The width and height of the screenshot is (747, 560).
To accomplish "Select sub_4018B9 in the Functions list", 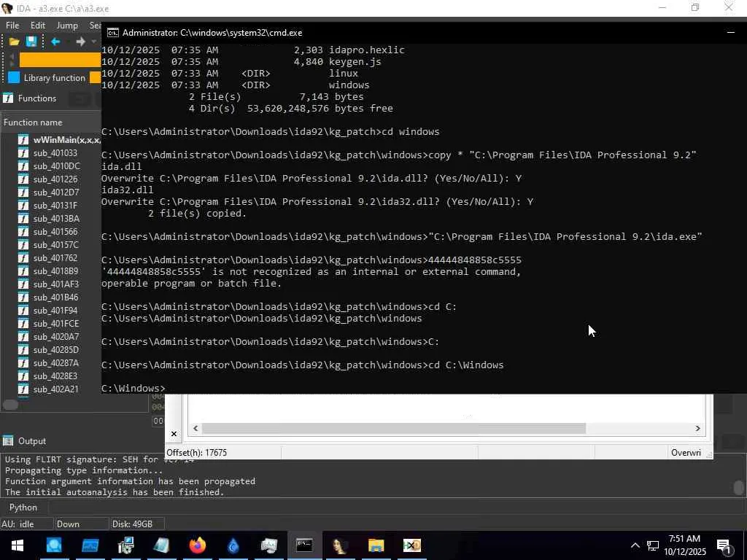I will click(55, 271).
